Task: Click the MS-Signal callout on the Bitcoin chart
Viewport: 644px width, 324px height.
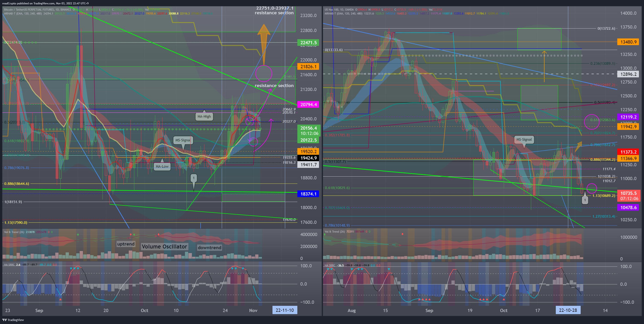Action: click(183, 140)
